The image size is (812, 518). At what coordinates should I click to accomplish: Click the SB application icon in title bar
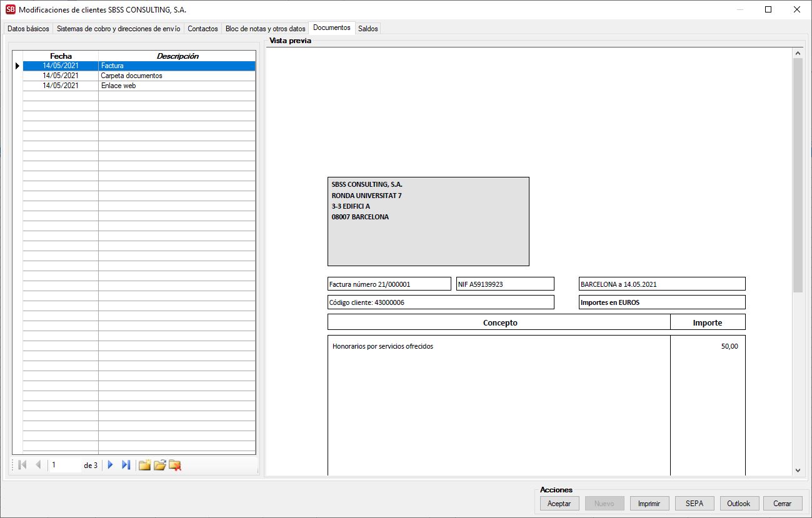click(10, 9)
